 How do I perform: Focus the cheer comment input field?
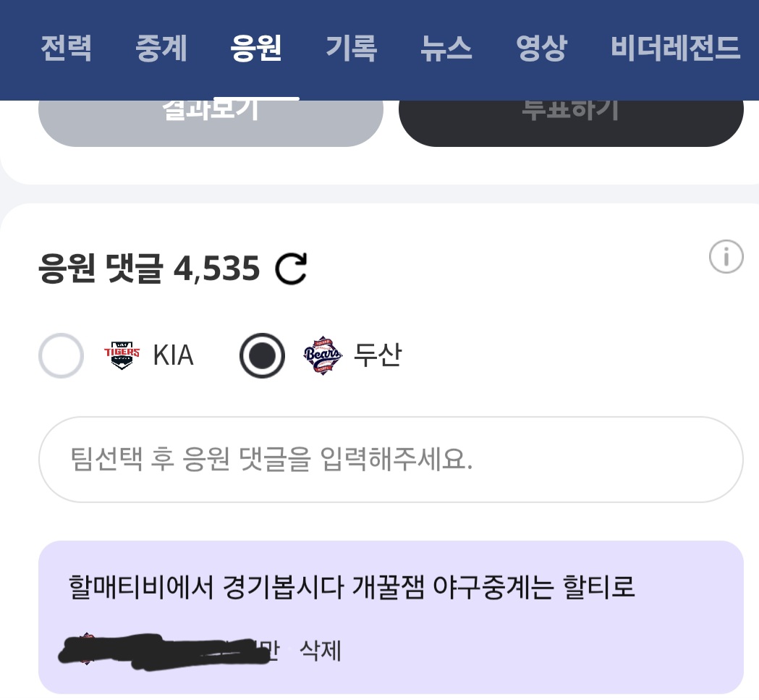pos(391,460)
